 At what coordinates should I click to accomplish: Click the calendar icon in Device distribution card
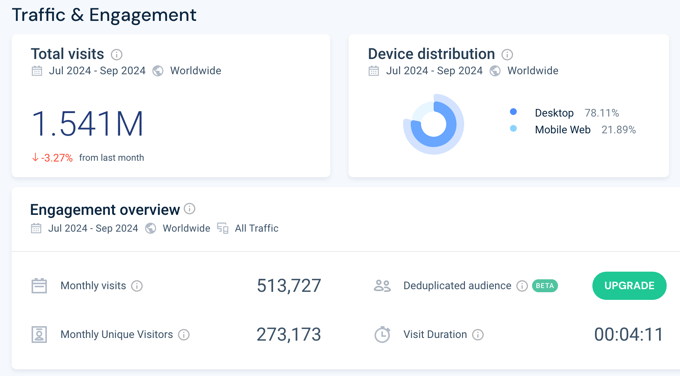(374, 71)
